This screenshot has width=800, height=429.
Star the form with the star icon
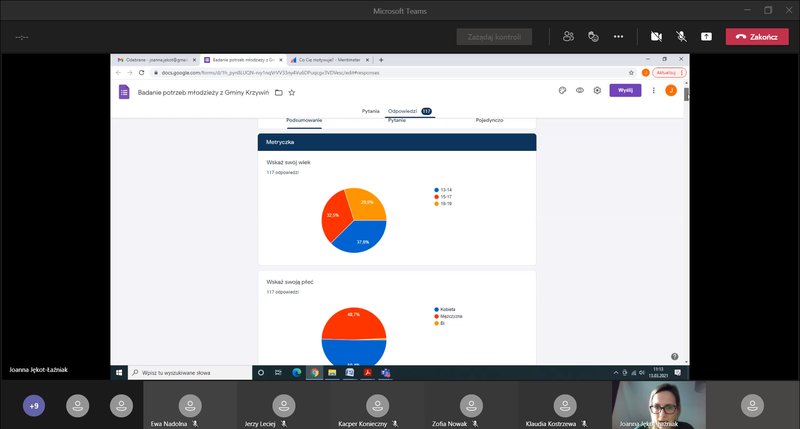click(x=291, y=92)
